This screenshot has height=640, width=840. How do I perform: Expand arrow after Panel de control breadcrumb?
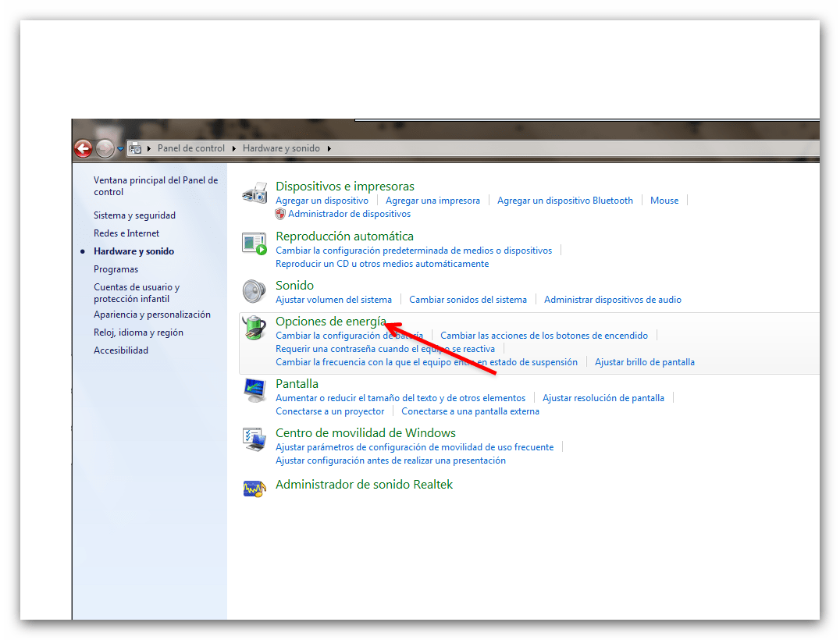(233, 148)
